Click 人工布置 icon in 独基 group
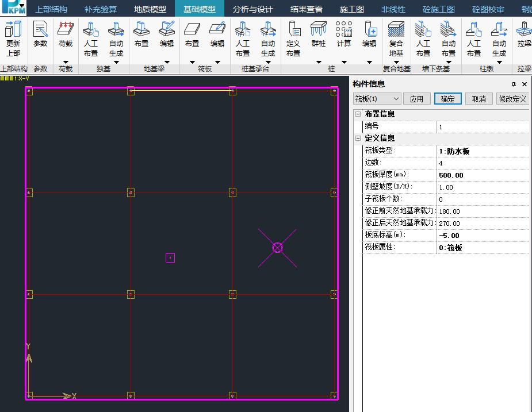Image resolution: width=532 pixels, height=412 pixels. pos(91,38)
